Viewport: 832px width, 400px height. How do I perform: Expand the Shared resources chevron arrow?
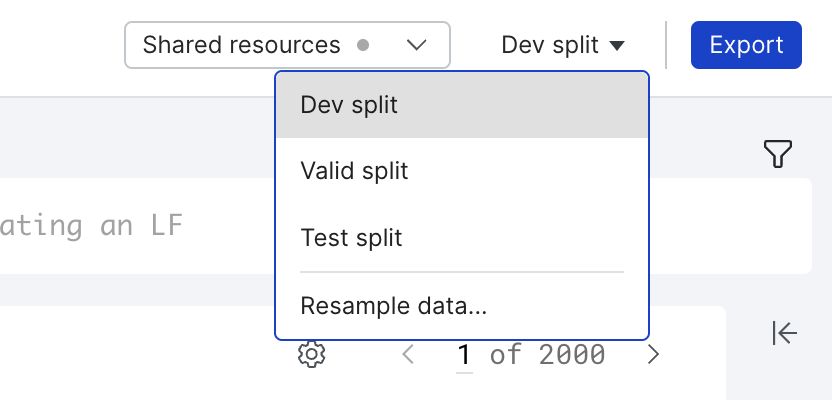(417, 46)
